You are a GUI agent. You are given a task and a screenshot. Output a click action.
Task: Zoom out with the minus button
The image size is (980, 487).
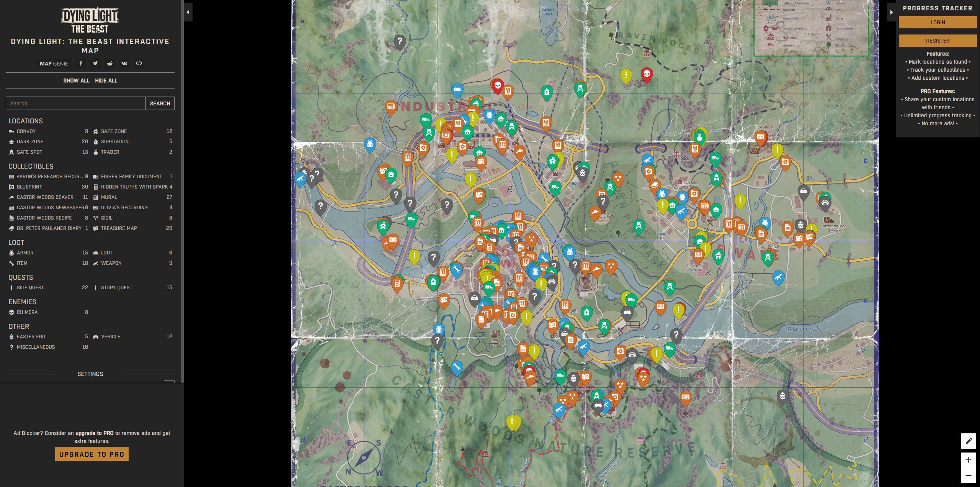[968, 476]
